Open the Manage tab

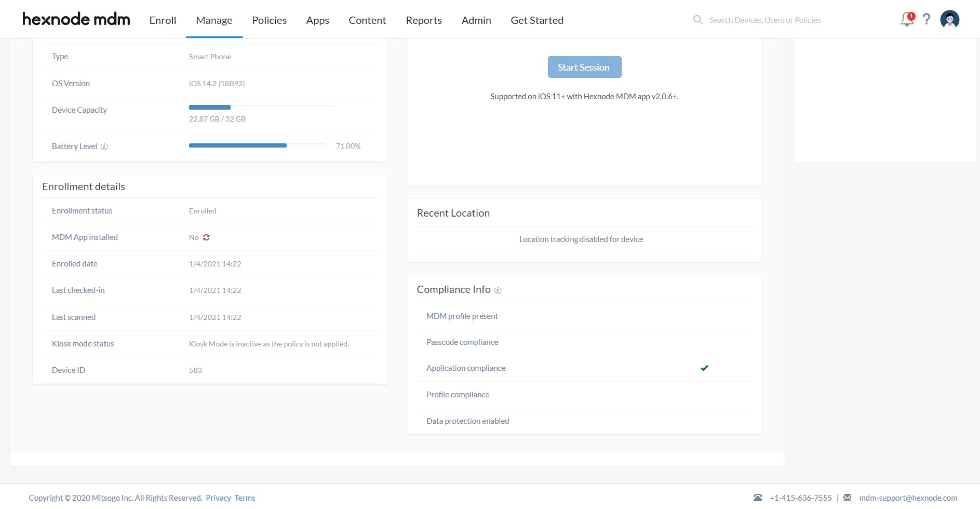point(214,20)
